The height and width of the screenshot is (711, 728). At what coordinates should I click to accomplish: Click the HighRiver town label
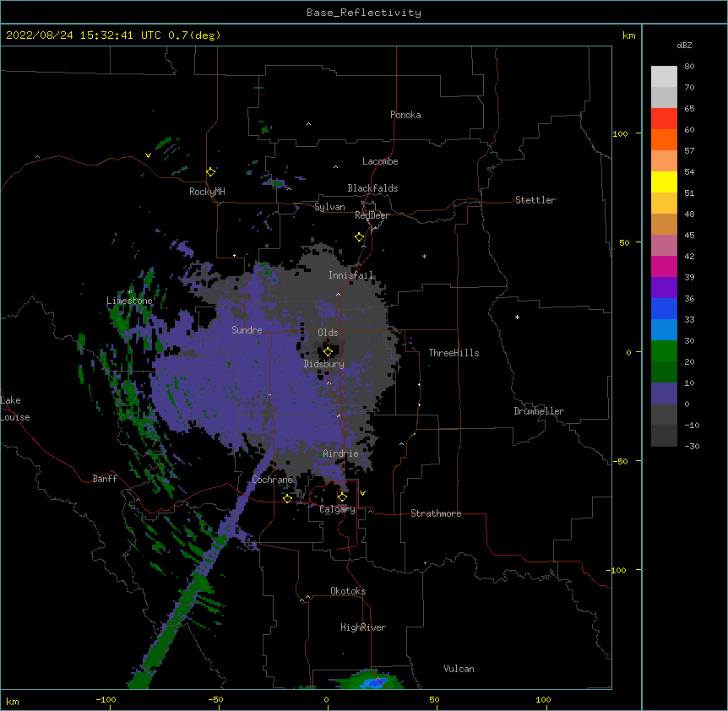pyautogui.click(x=363, y=627)
